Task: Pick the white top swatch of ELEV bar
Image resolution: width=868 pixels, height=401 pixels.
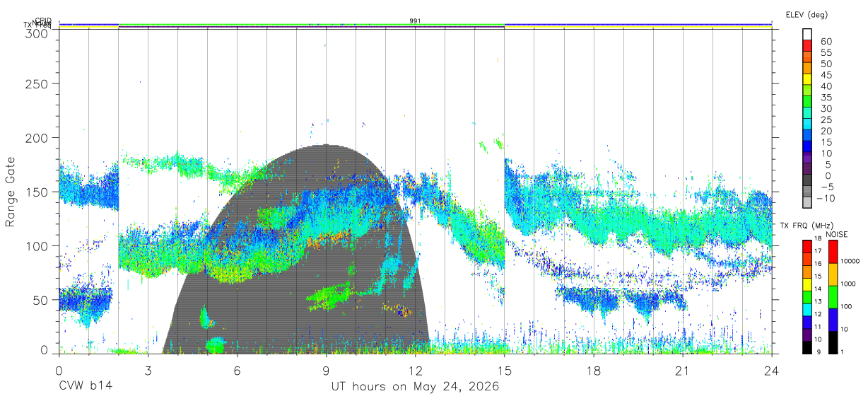Action: pos(807,34)
